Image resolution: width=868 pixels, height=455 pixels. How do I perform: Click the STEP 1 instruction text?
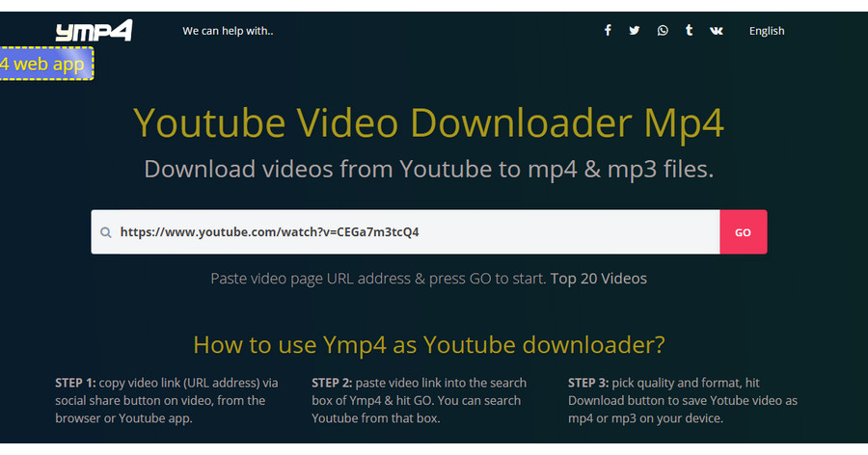[x=167, y=400]
